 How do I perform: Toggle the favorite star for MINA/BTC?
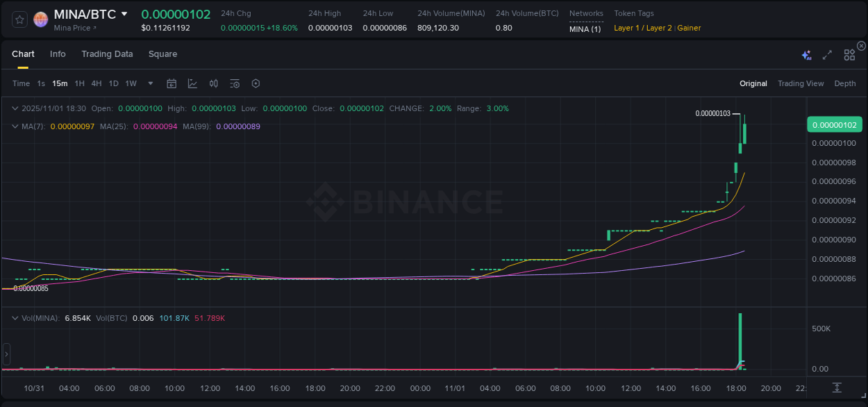pyautogui.click(x=19, y=19)
